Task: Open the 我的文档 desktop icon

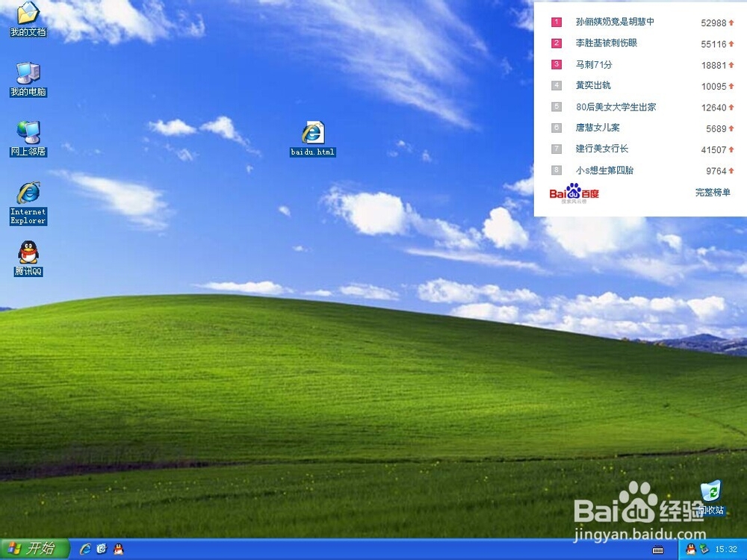Action: [x=28, y=19]
